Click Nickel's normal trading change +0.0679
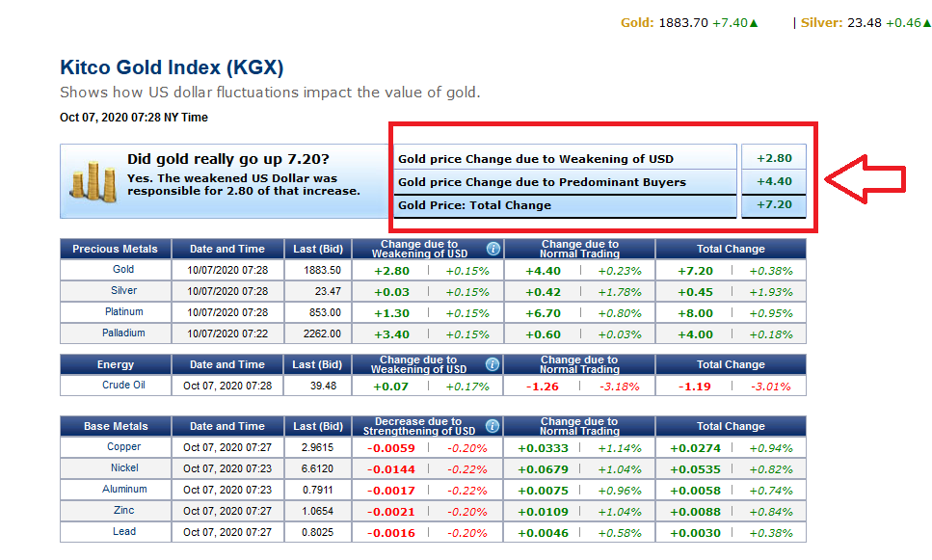 [543, 469]
